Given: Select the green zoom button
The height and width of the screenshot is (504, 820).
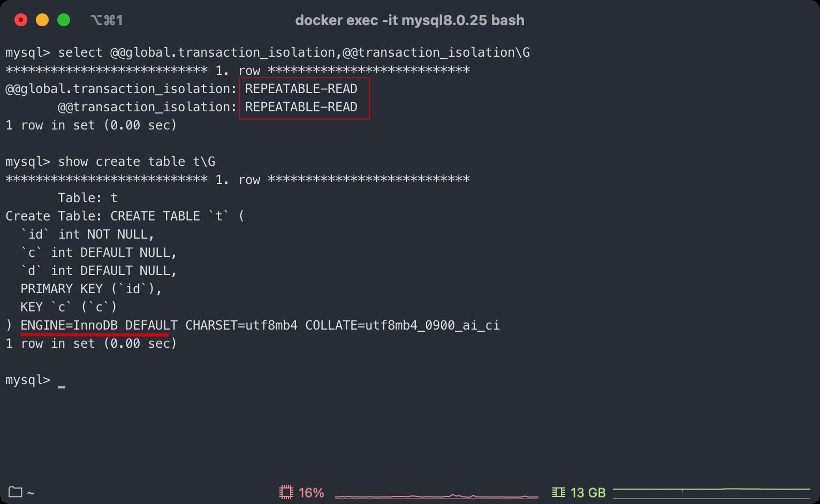Looking at the screenshot, I should pos(64,19).
